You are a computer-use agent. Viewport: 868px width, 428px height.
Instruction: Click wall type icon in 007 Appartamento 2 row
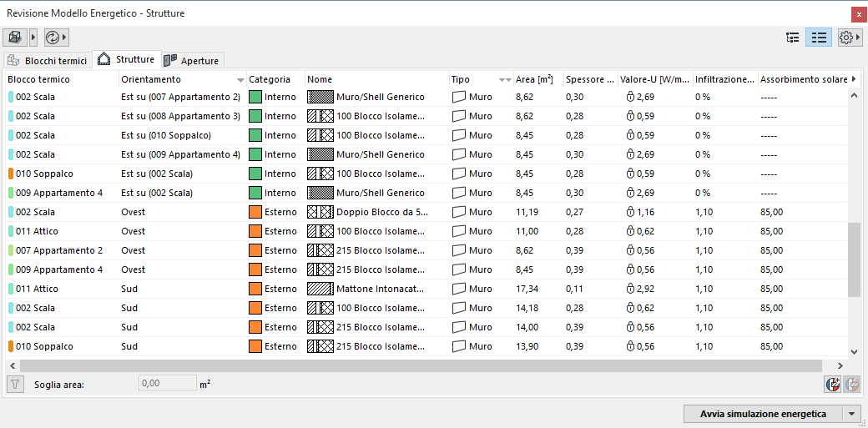pyautogui.click(x=459, y=250)
